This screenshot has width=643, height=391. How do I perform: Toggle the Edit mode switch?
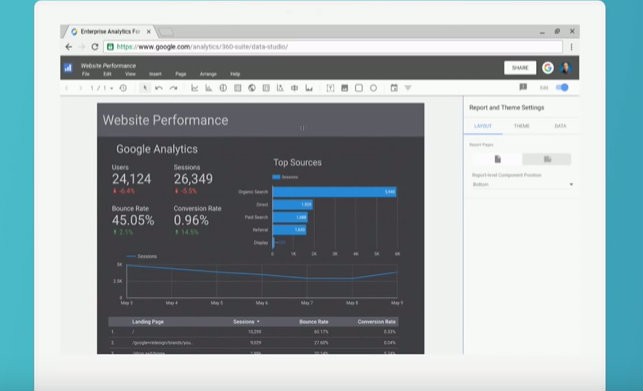tap(562, 87)
